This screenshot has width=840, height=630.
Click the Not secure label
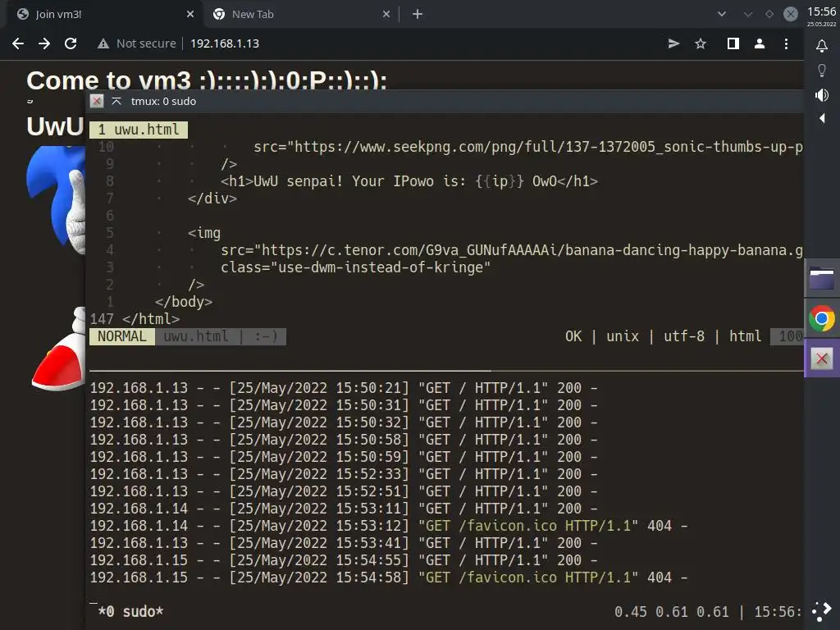pos(146,43)
